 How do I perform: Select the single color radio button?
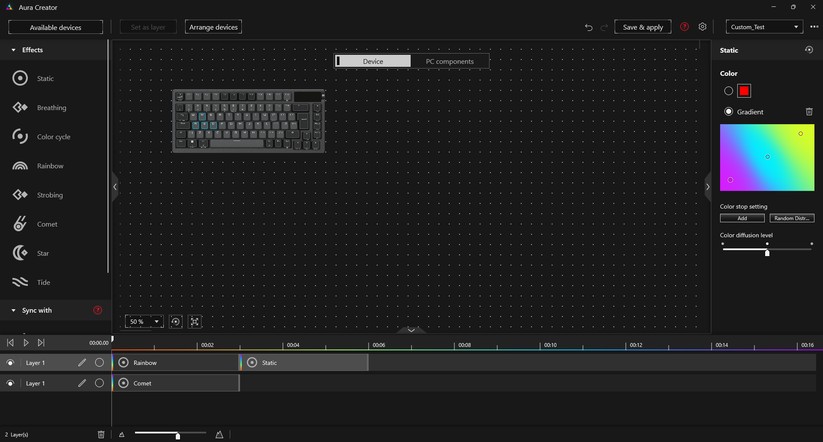coord(728,91)
